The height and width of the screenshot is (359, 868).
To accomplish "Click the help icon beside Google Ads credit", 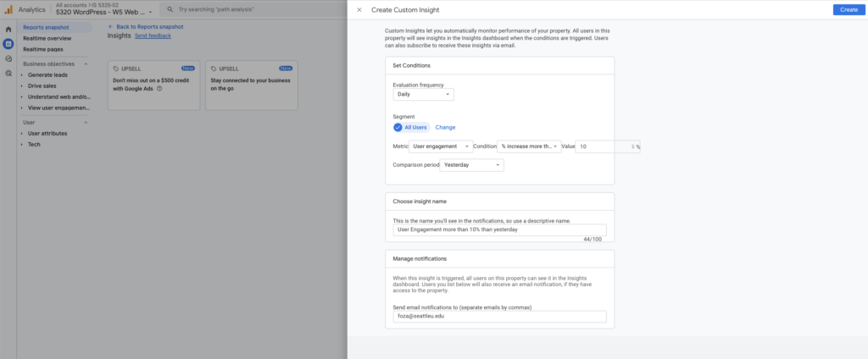I will pyautogui.click(x=159, y=88).
